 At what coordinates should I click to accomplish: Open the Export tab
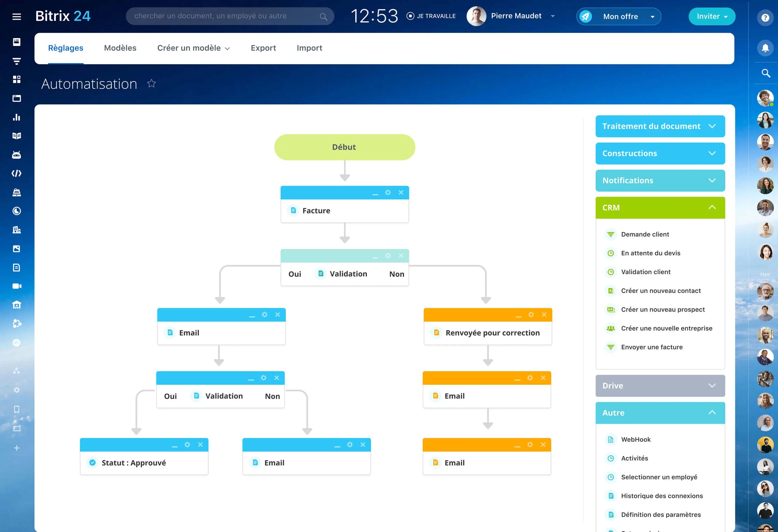pos(263,48)
